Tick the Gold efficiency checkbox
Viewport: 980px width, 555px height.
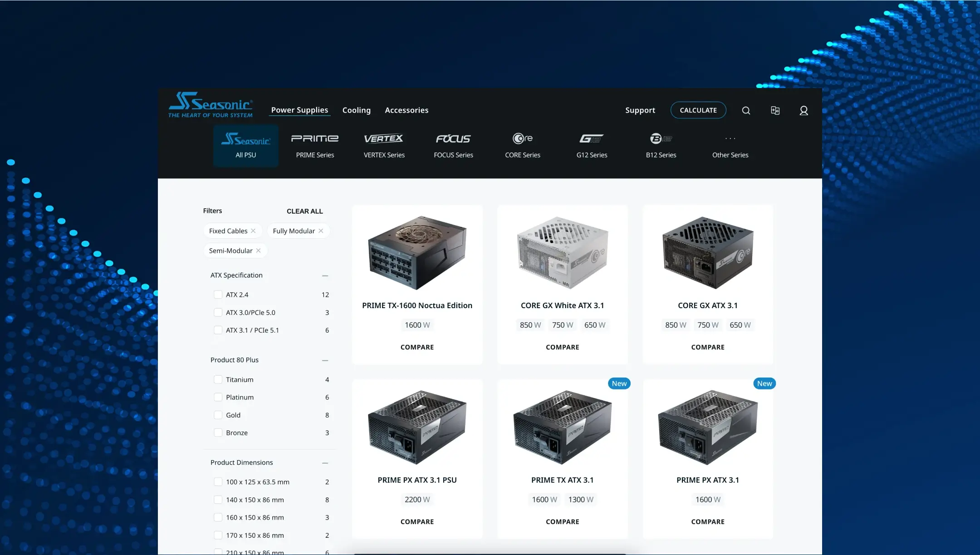click(218, 415)
